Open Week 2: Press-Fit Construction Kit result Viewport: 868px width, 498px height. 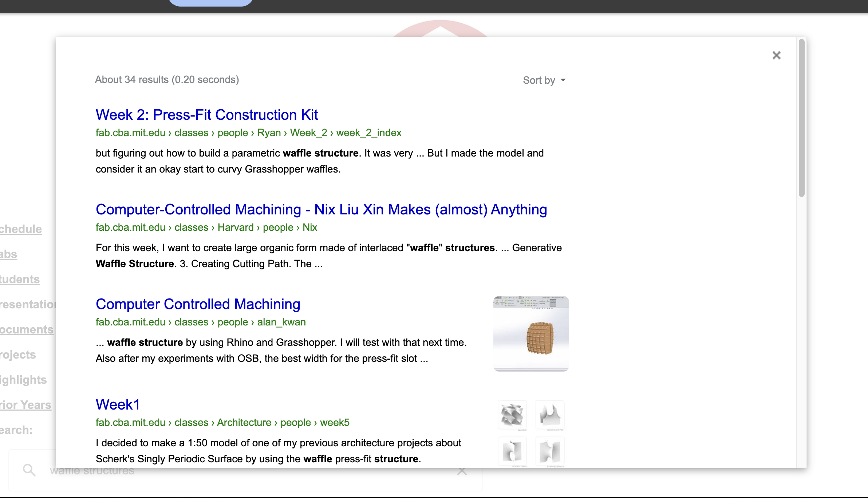pos(206,115)
